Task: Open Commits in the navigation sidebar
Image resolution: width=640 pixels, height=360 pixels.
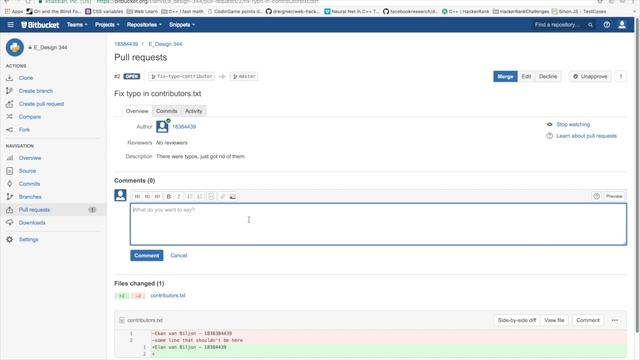Action: coord(29,184)
